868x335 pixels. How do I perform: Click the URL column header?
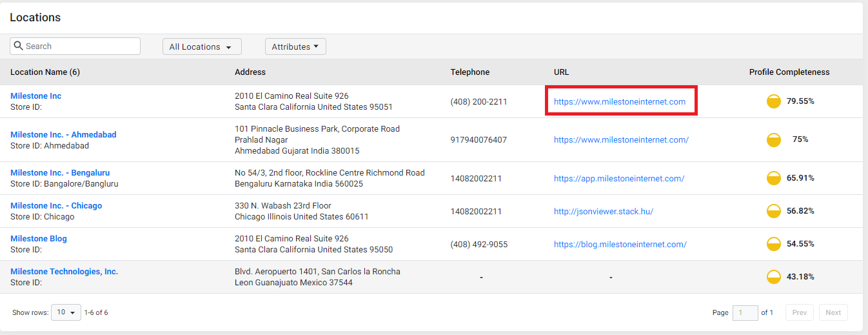[x=562, y=72]
